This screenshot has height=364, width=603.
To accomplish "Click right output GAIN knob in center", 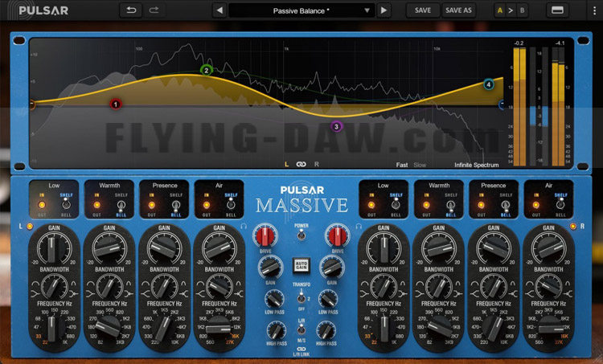I will [331, 268].
